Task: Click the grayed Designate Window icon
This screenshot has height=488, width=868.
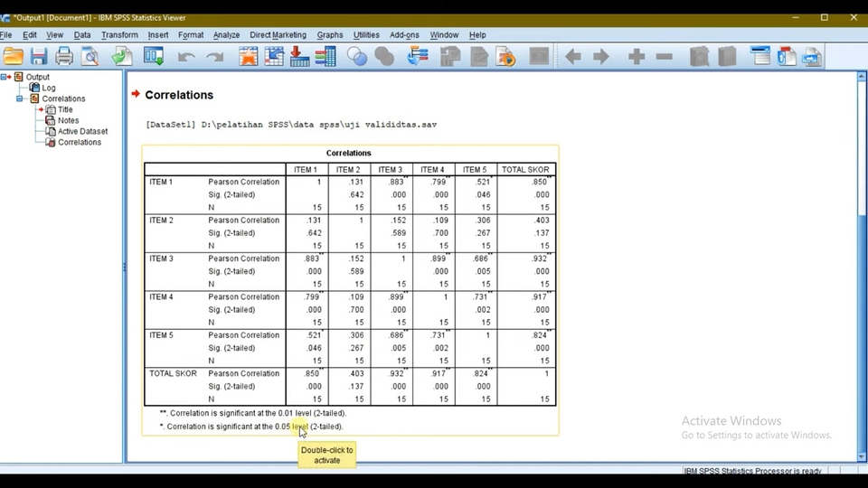Action: [x=539, y=56]
